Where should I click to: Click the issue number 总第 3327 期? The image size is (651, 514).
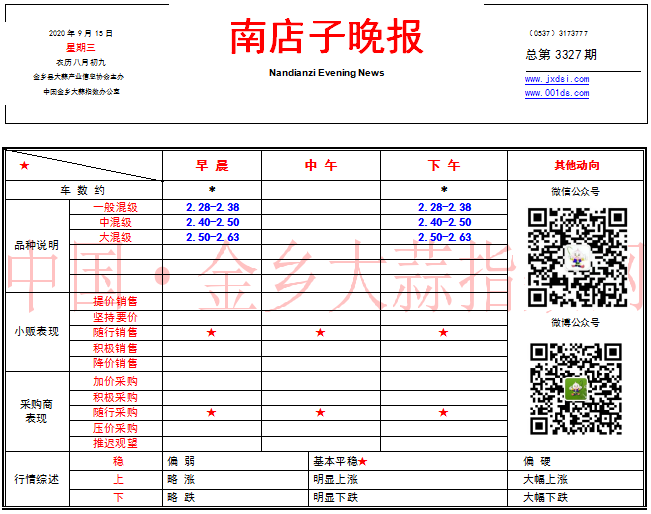561,54
